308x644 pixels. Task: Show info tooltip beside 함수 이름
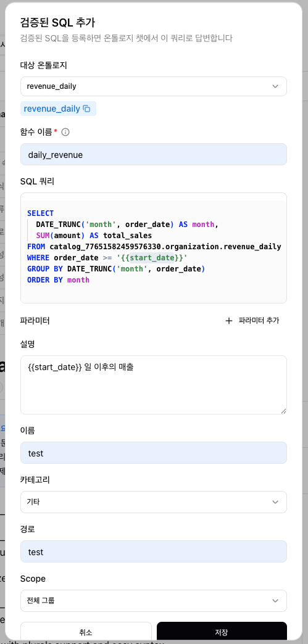[x=65, y=132]
